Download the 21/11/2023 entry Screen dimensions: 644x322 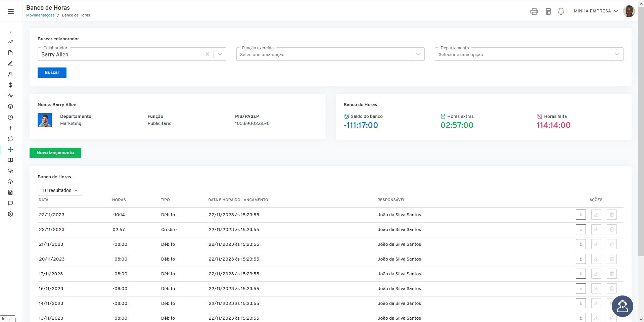pyautogui.click(x=596, y=244)
